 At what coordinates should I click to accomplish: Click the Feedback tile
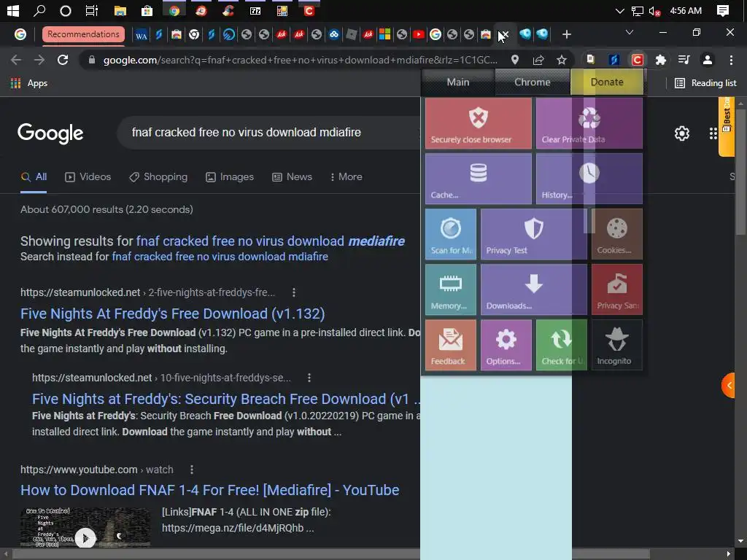[451, 345]
